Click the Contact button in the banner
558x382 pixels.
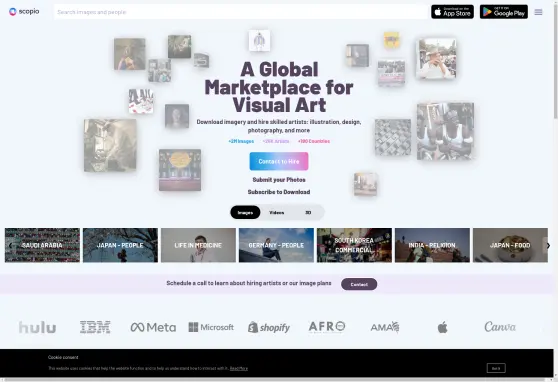[359, 284]
